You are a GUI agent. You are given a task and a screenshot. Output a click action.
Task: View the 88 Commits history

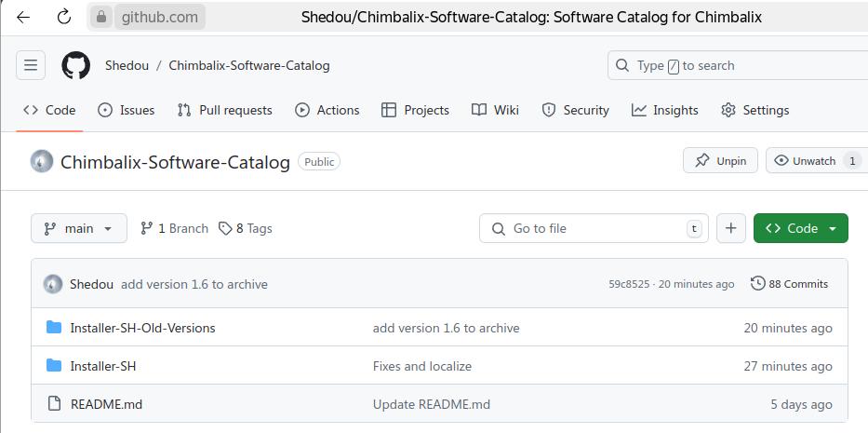(x=789, y=284)
